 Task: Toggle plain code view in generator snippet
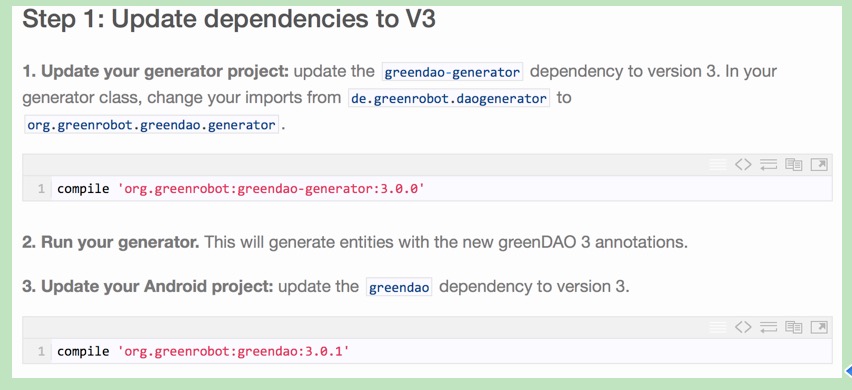[x=743, y=165]
